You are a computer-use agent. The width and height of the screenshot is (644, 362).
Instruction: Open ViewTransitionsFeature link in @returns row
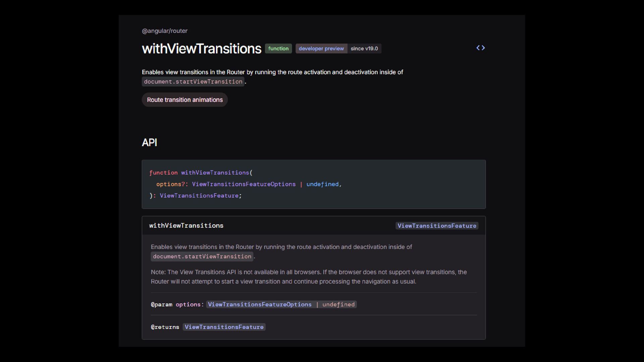point(224,327)
